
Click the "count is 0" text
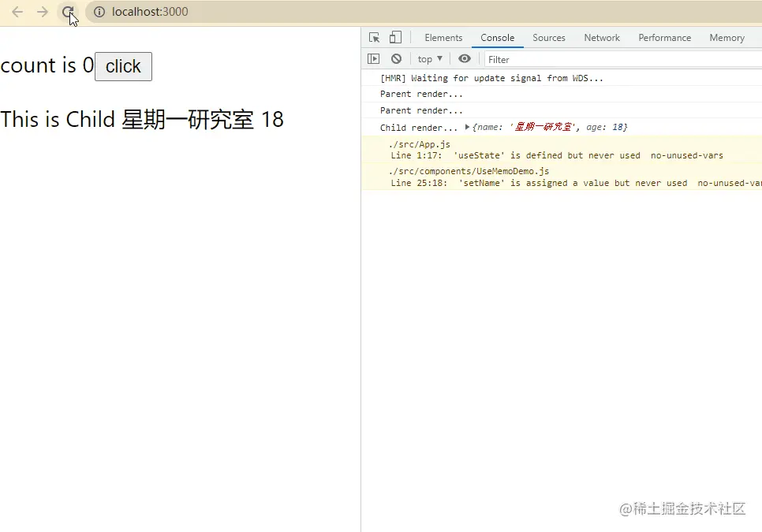(47, 65)
